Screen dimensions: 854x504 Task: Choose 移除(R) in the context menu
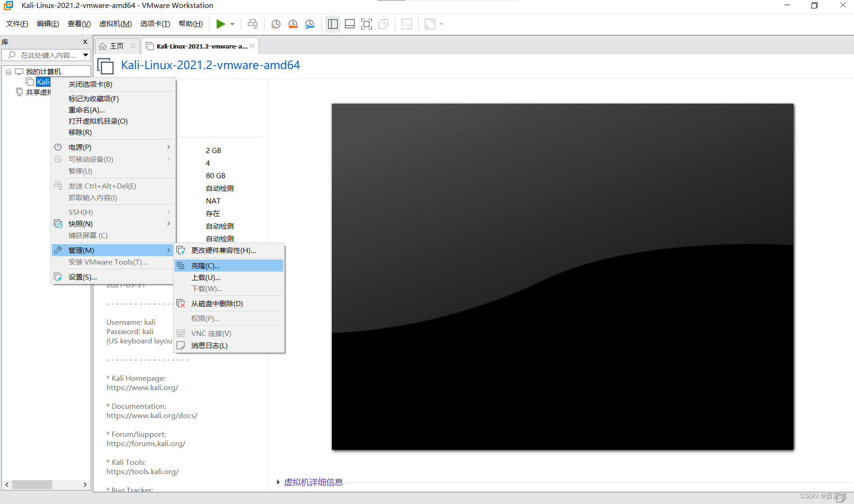click(x=113, y=133)
